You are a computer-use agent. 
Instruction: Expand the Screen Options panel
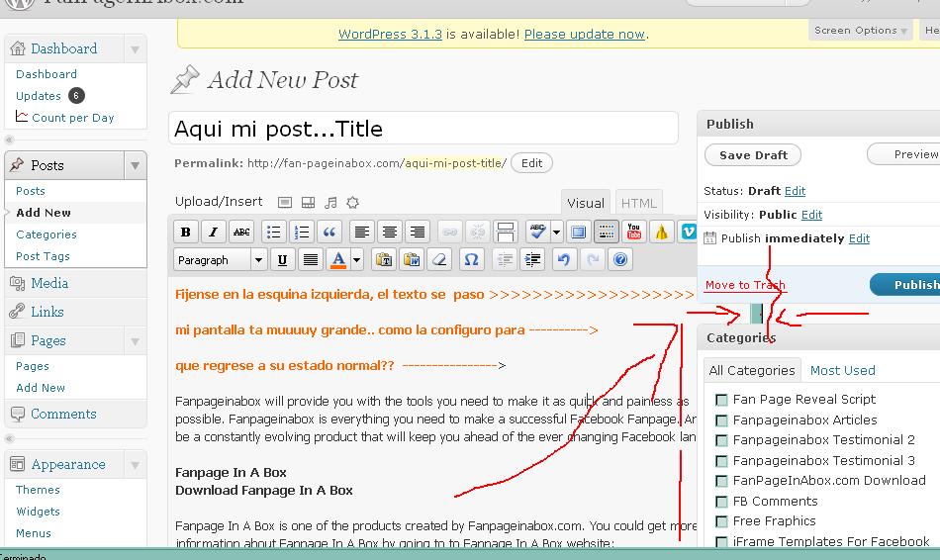[x=860, y=30]
